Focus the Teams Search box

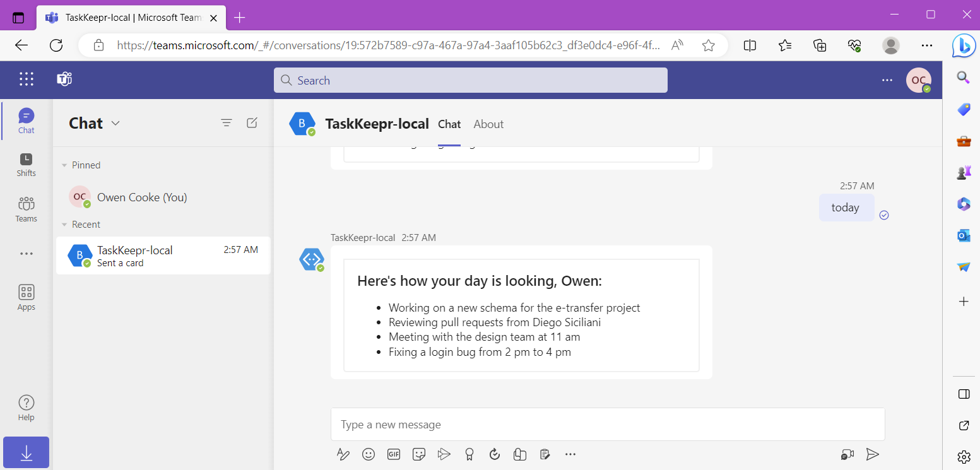click(470, 80)
